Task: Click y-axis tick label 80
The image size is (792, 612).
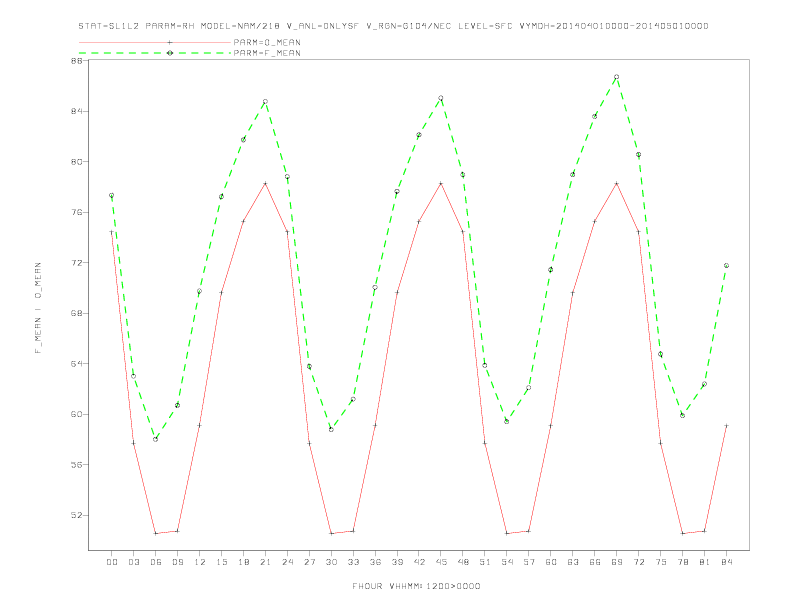Action: tap(77, 162)
